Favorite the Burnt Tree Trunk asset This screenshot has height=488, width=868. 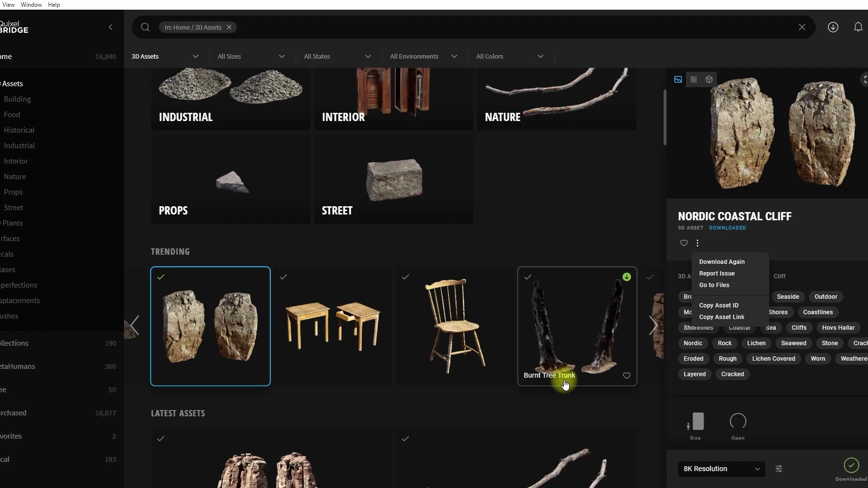pos(627,376)
